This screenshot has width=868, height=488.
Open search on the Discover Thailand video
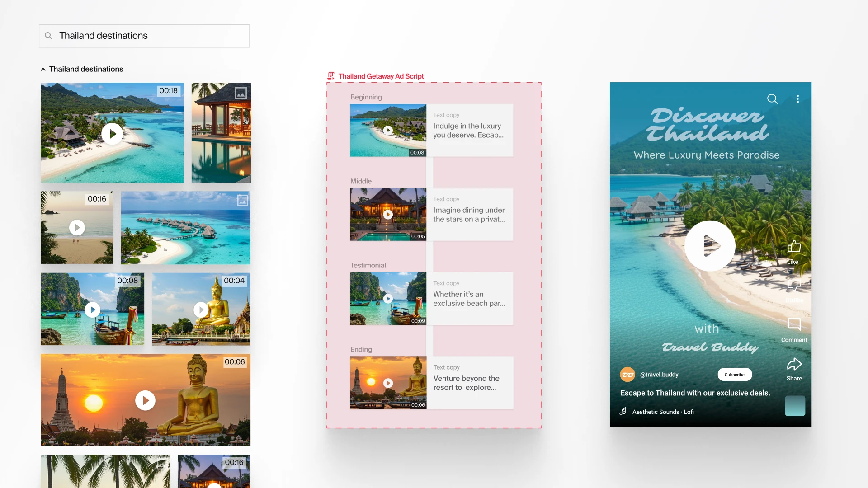[x=773, y=99]
